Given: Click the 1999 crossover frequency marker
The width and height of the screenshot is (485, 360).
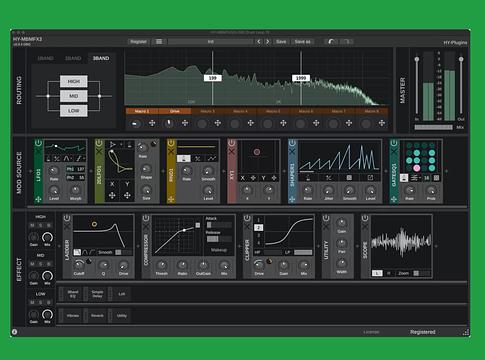Looking at the screenshot, I should coord(301,78).
